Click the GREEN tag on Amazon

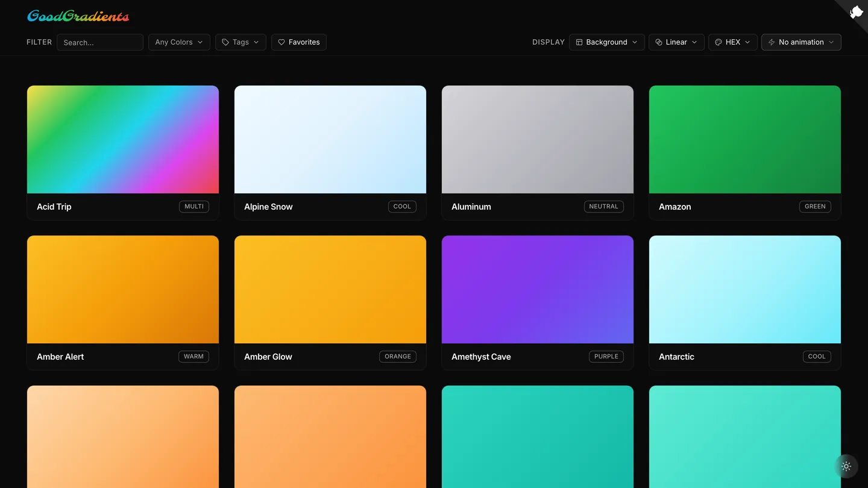click(x=815, y=207)
